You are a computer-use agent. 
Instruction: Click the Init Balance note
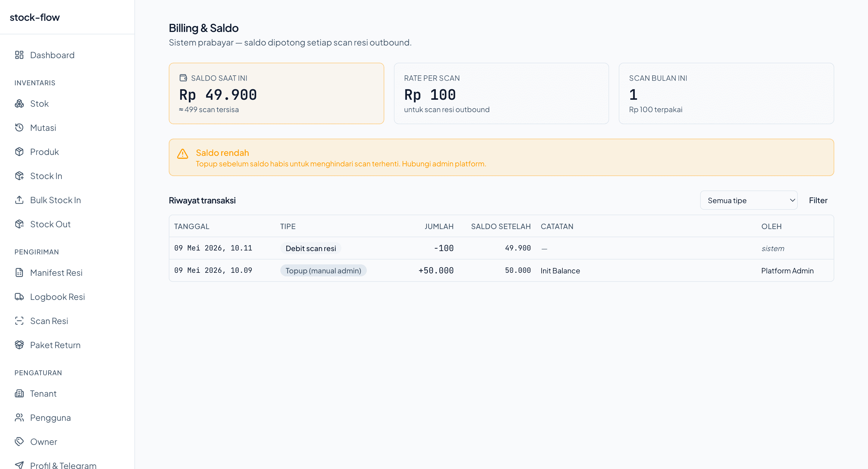point(560,271)
